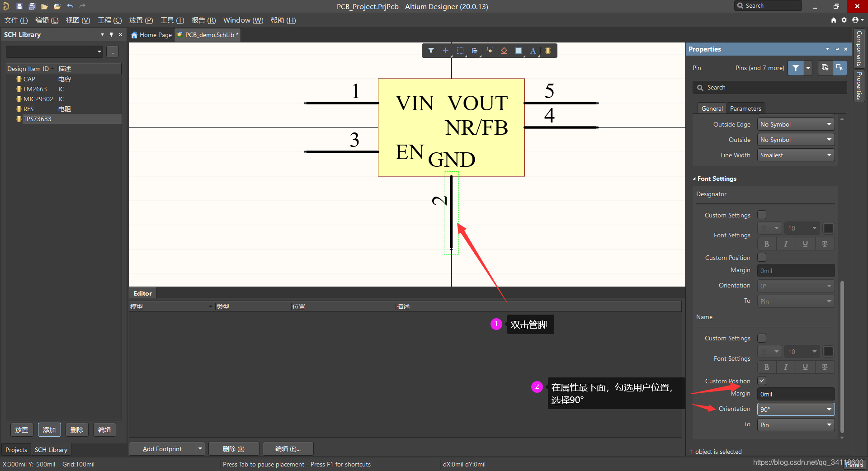
Task: Select the MIC29302 component row
Action: tap(64, 99)
